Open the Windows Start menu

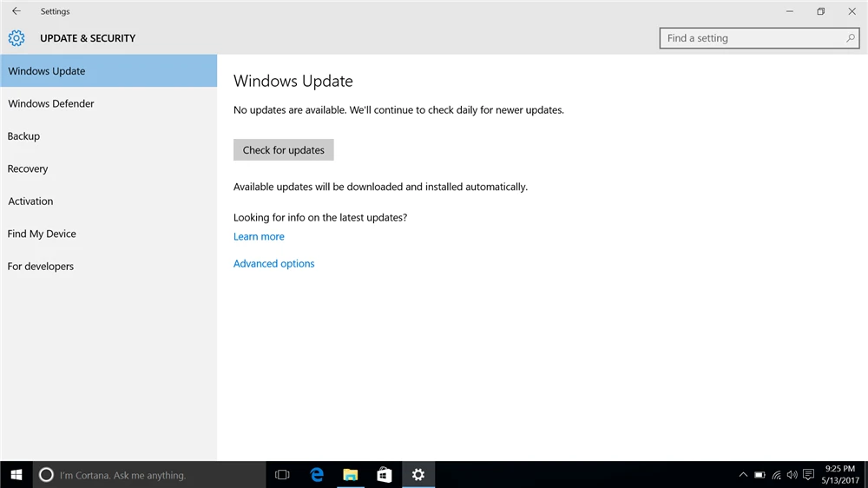(x=16, y=475)
